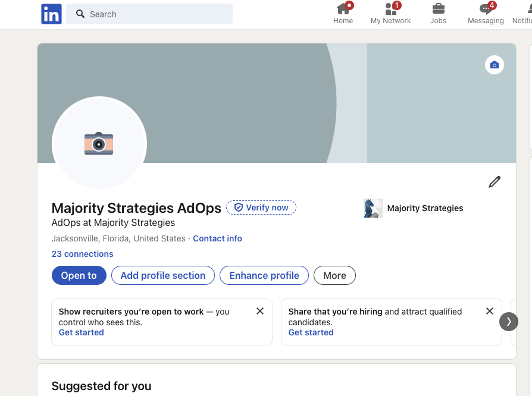Click into the Search field
The width and height of the screenshot is (532, 396).
149,14
